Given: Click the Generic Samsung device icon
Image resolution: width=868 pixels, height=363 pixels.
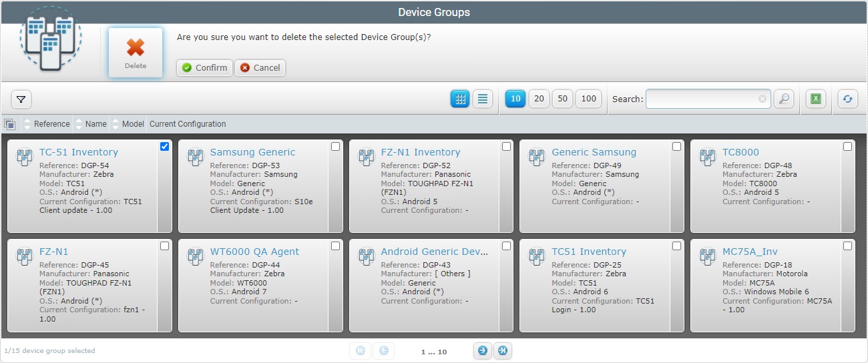Looking at the screenshot, I should point(537,157).
